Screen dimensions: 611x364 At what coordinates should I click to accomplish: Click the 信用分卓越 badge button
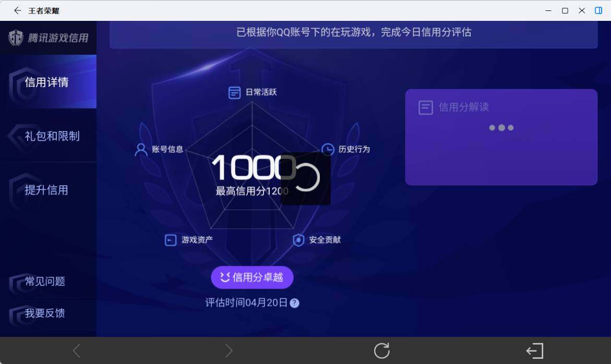pos(252,277)
